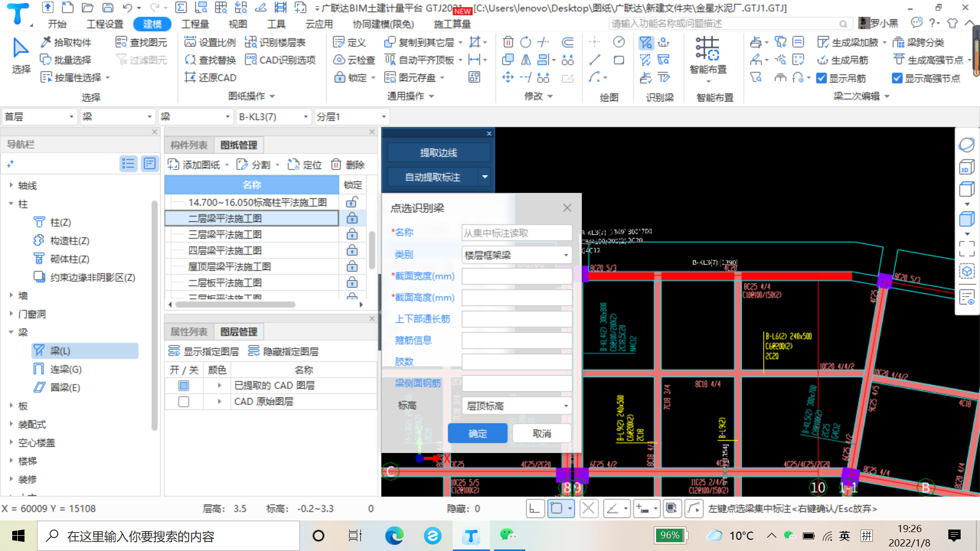
Task: Click the save icon in quick access bar
Action: coord(108,8)
